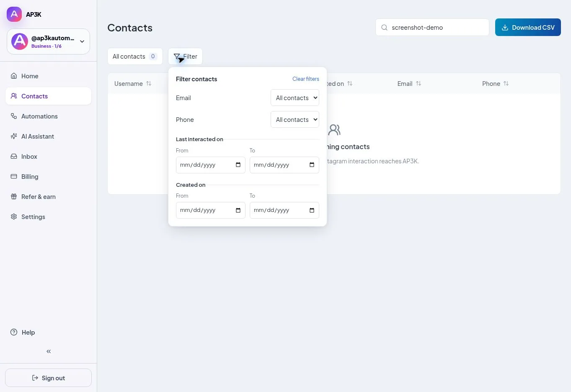Open AI Assistant page
This screenshot has width=571, height=392.
pyautogui.click(x=49, y=136)
